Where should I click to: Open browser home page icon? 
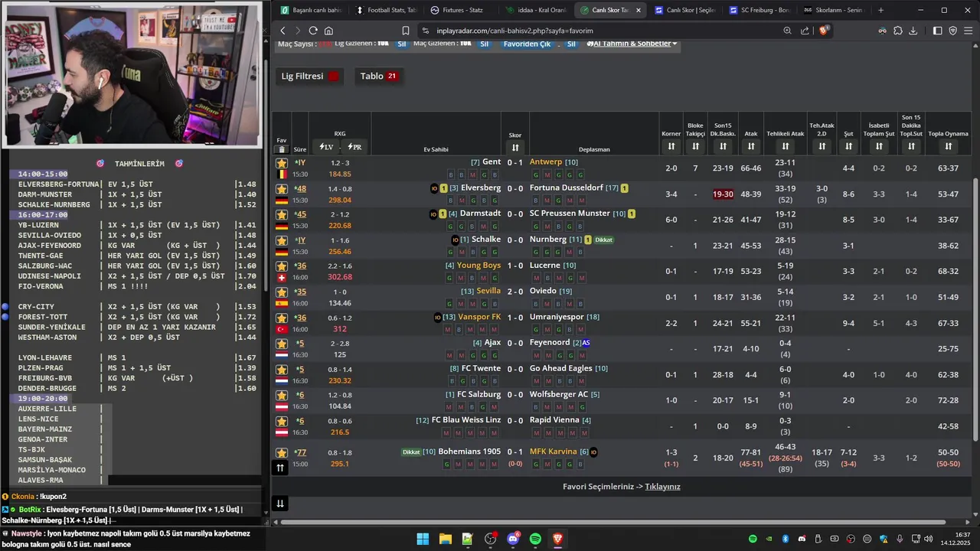tap(328, 31)
